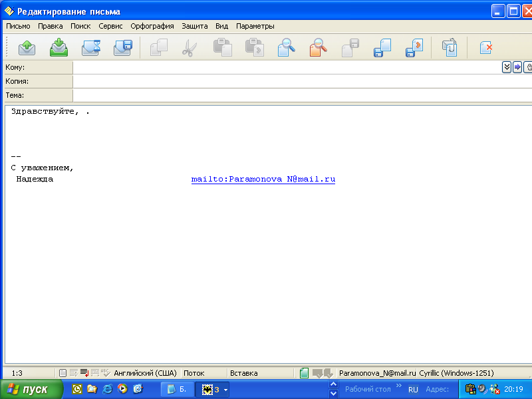Expand header fields with double-chevron button
The width and height of the screenshot is (532, 399).
pos(507,67)
